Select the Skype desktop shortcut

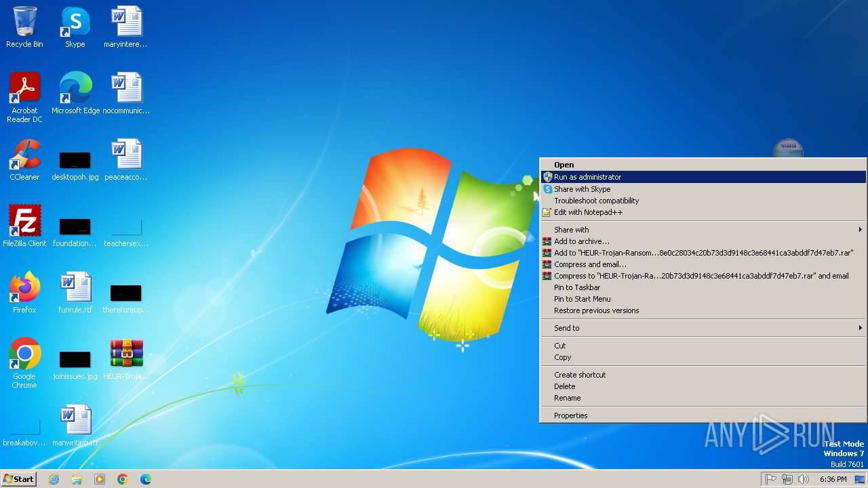click(75, 27)
